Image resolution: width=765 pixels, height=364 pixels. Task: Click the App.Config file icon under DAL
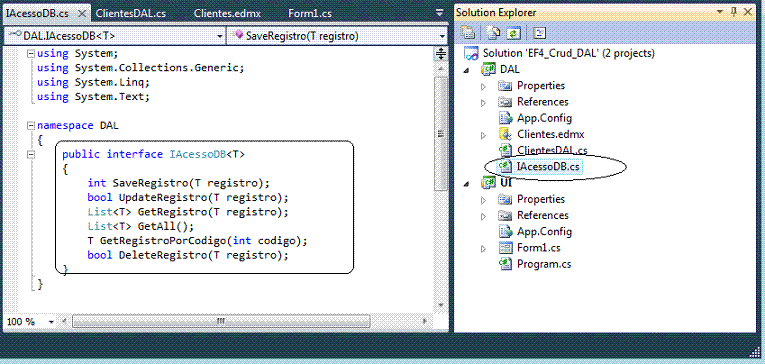coord(505,118)
